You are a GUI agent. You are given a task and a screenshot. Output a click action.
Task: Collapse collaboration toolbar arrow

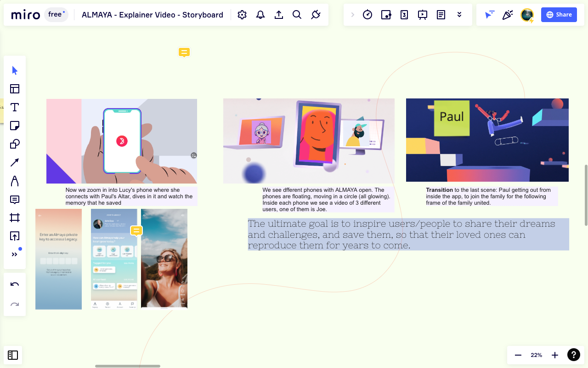pyautogui.click(x=353, y=15)
